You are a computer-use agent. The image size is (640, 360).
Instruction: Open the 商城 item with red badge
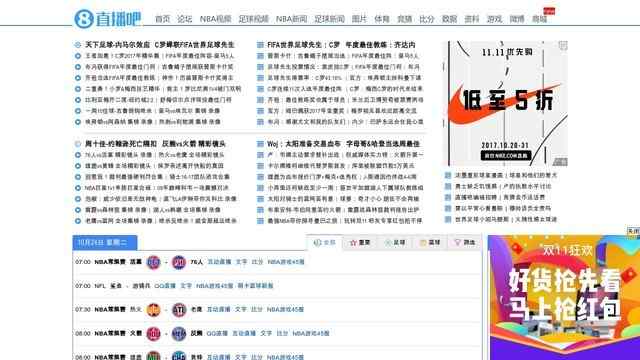[540, 19]
